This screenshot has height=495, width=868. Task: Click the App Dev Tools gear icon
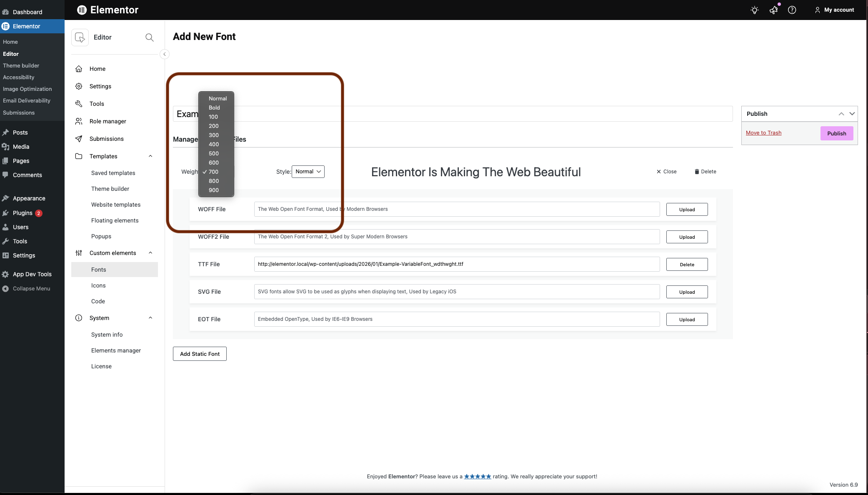coord(5,274)
